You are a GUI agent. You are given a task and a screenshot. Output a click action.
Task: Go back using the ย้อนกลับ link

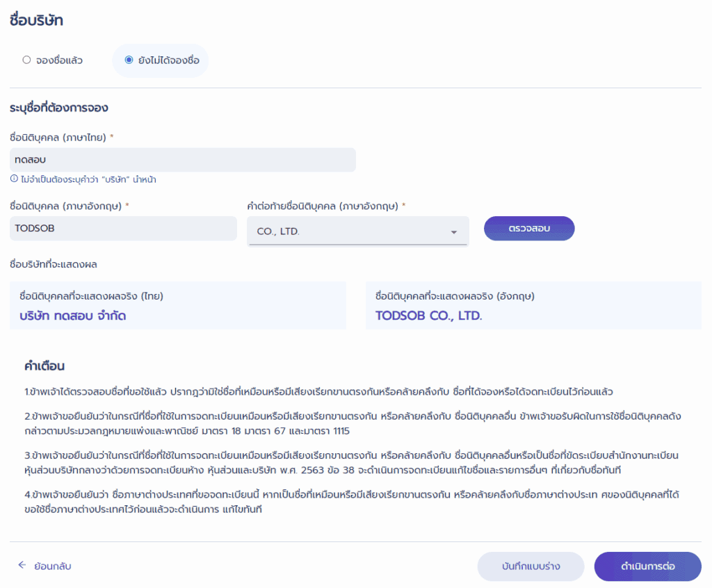pos(52,566)
